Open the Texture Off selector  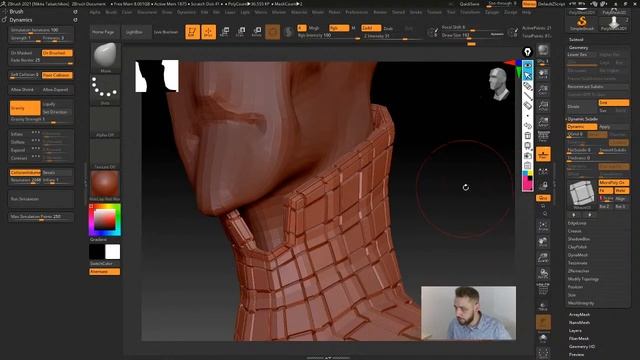click(105, 153)
